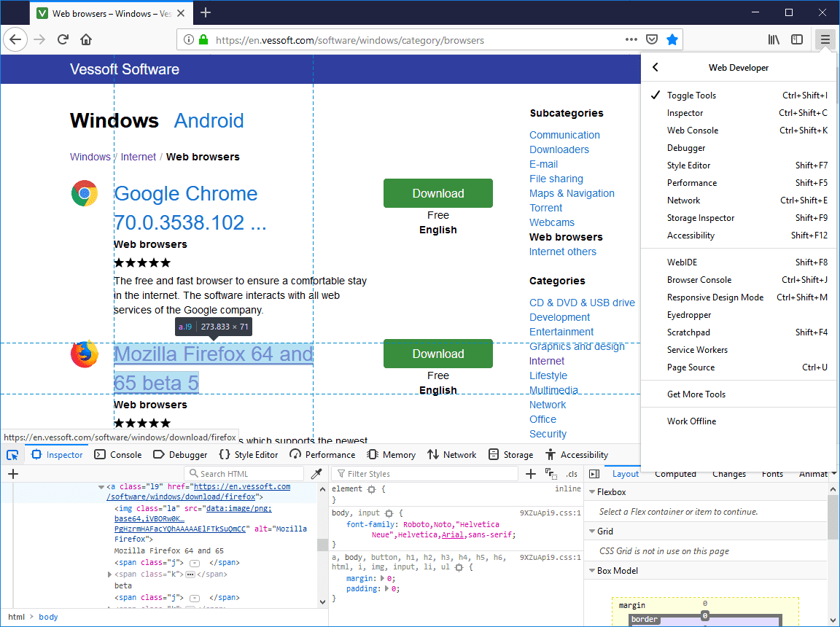Go back using the browser's back arrow
The height and width of the screenshot is (627, 840).
[x=15, y=39]
